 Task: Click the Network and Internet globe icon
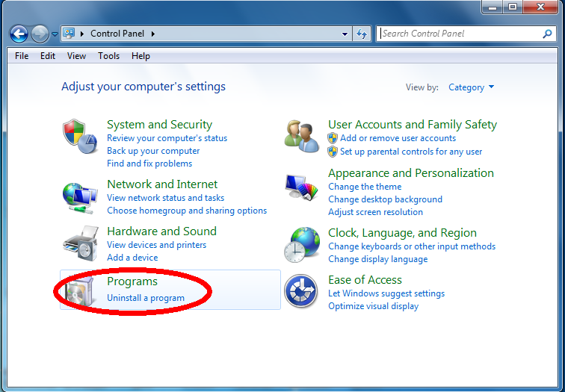[80, 199]
